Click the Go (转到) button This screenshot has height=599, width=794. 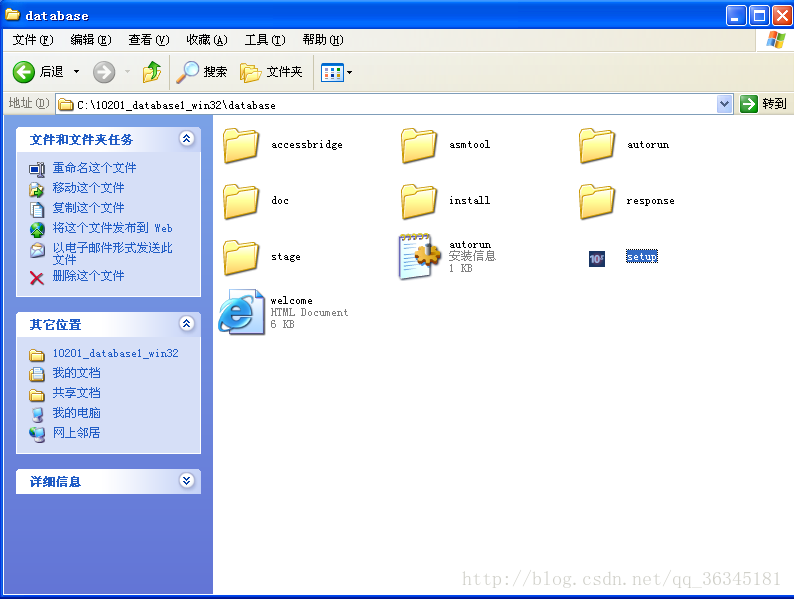(x=764, y=104)
